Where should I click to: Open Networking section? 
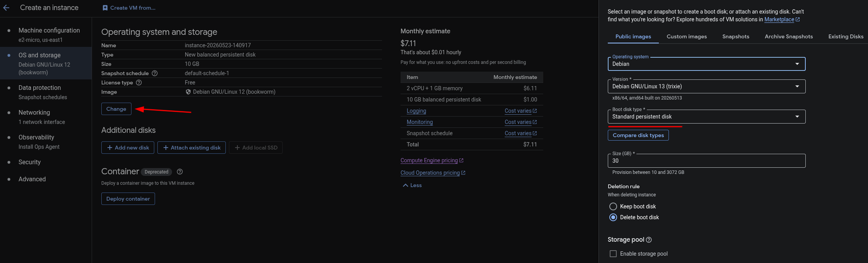[x=46, y=117]
